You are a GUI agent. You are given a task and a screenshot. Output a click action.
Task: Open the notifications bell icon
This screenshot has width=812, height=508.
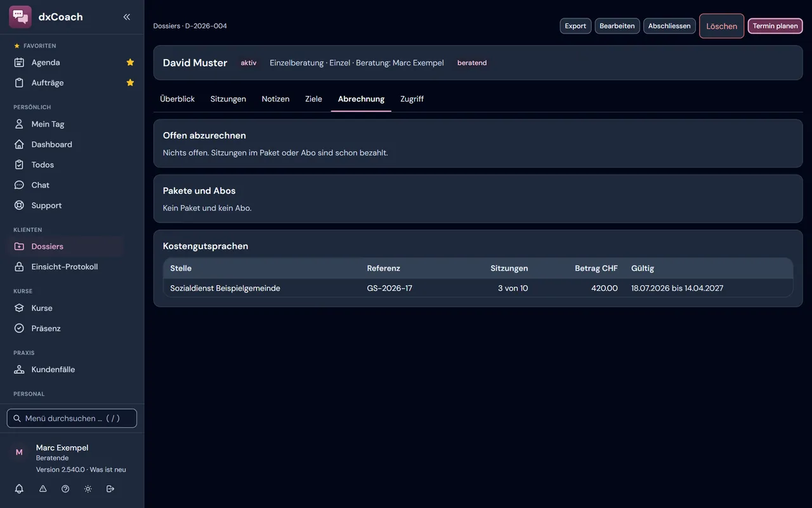click(19, 489)
